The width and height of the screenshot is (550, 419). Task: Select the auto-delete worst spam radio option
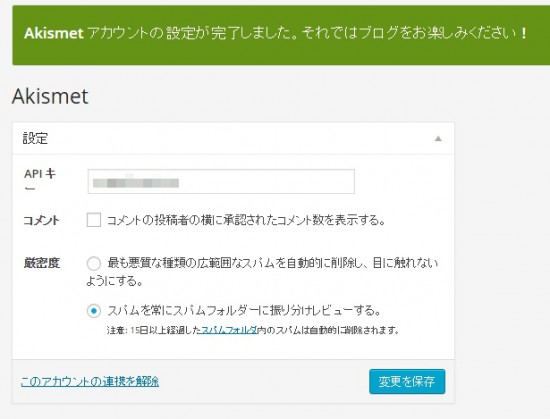tap(94, 263)
